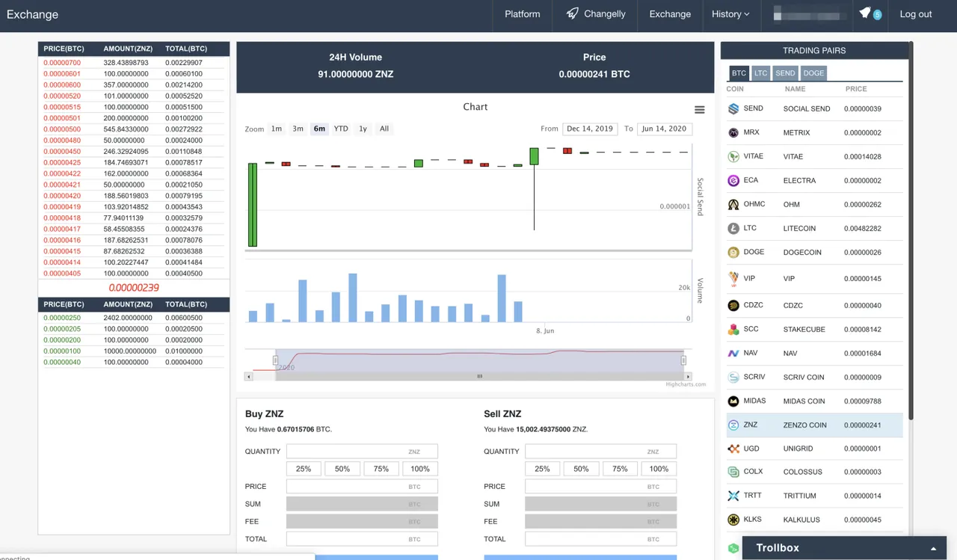The image size is (957, 560).
Task: Click the COLX Colossus coin icon
Action: [x=733, y=472]
